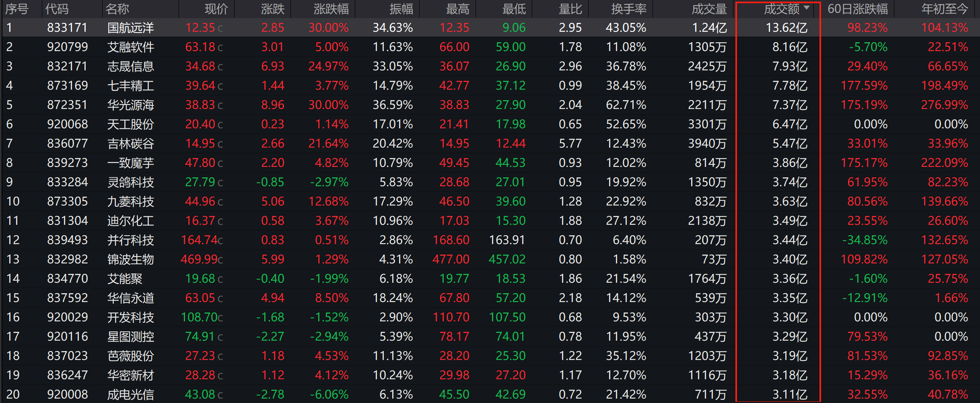Image resolution: width=980 pixels, height=403 pixels.
Task: Click amplitude value 36.59%
Action: click(x=393, y=105)
